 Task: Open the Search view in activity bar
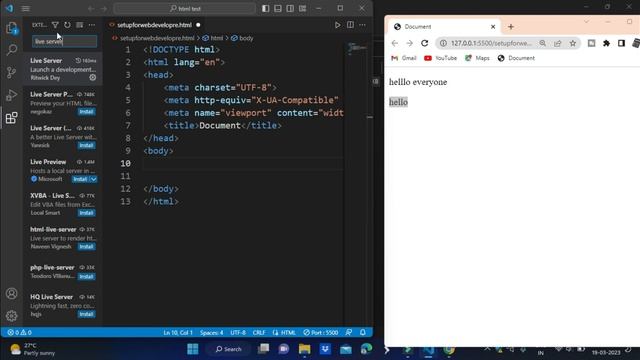(x=11, y=50)
